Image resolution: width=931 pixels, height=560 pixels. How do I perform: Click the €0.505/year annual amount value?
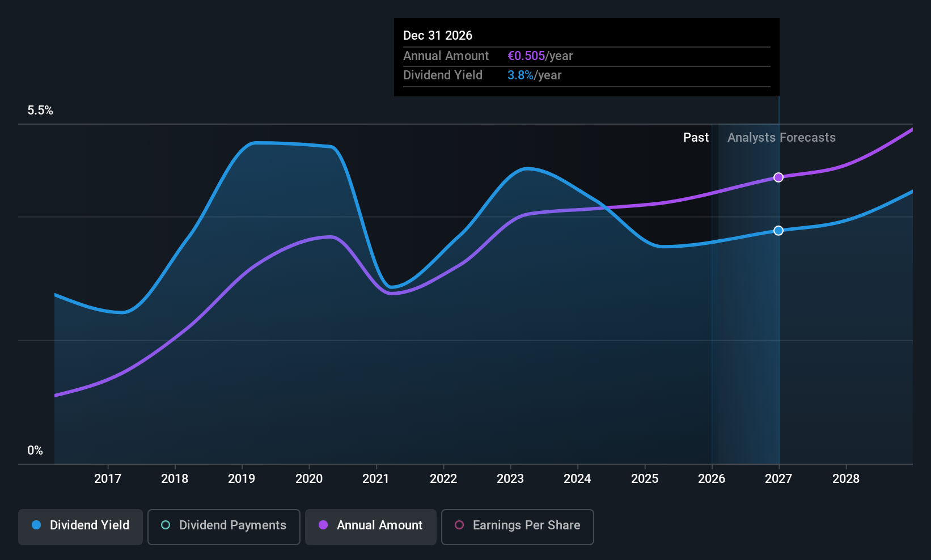click(x=540, y=56)
